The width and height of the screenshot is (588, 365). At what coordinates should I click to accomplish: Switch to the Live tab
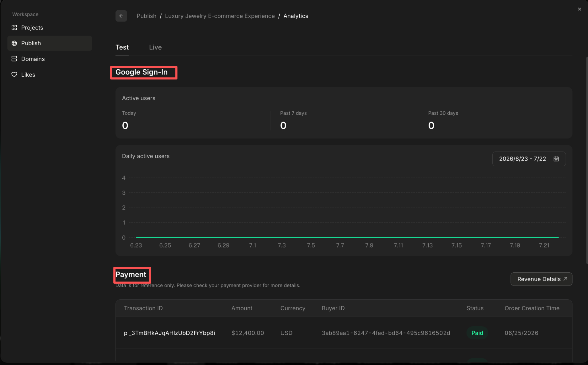tap(155, 47)
